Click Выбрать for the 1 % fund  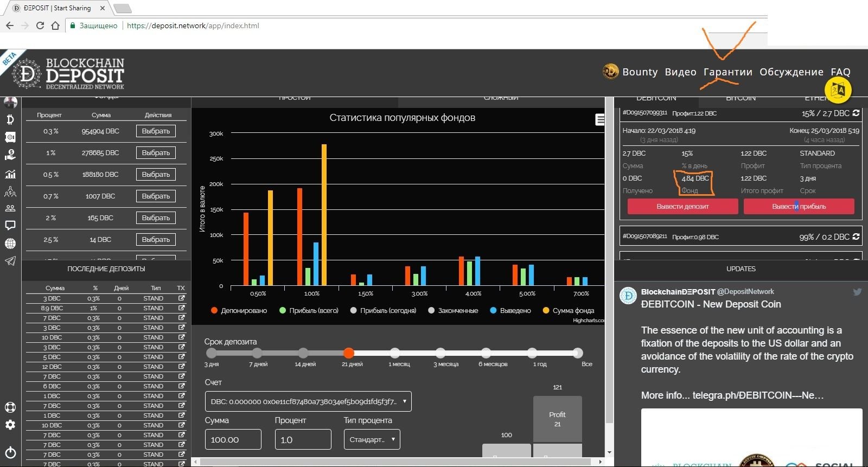coord(156,152)
